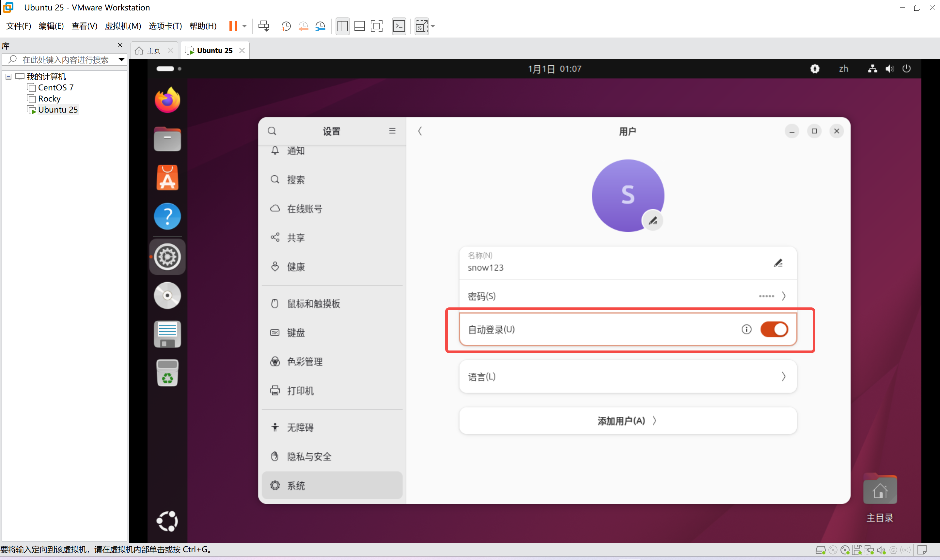Screen dimensions: 940x560
Task: Open the library search dropdown arrow
Action: pos(121,60)
